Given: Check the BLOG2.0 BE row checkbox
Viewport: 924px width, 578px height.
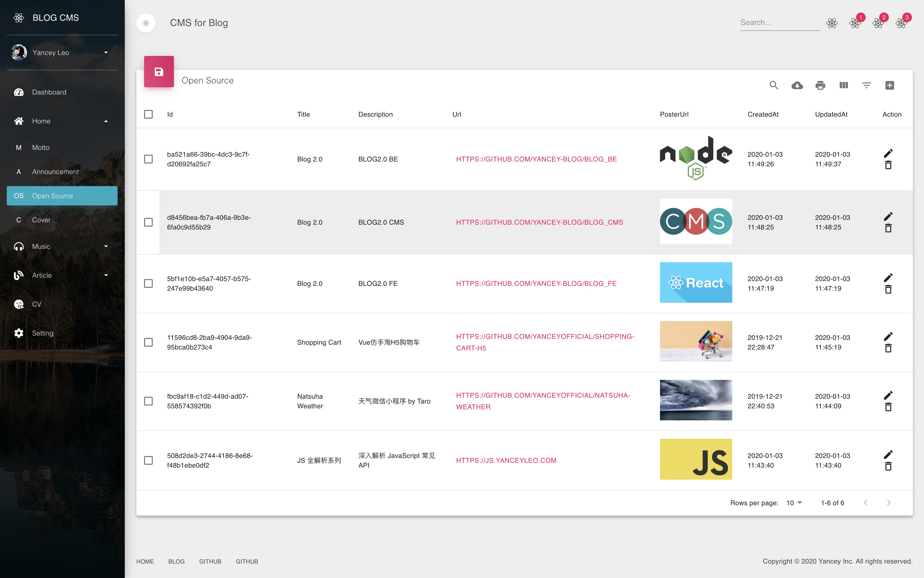Looking at the screenshot, I should coord(148,159).
